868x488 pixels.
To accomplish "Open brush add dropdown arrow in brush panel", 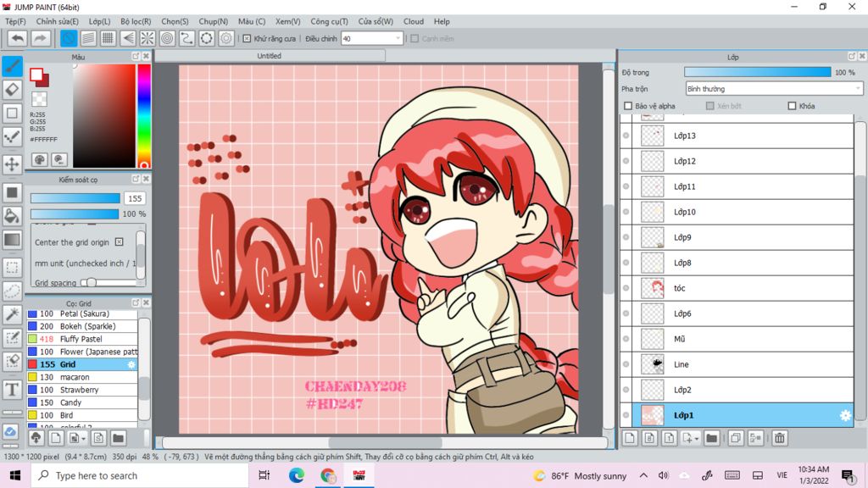I will [x=84, y=438].
